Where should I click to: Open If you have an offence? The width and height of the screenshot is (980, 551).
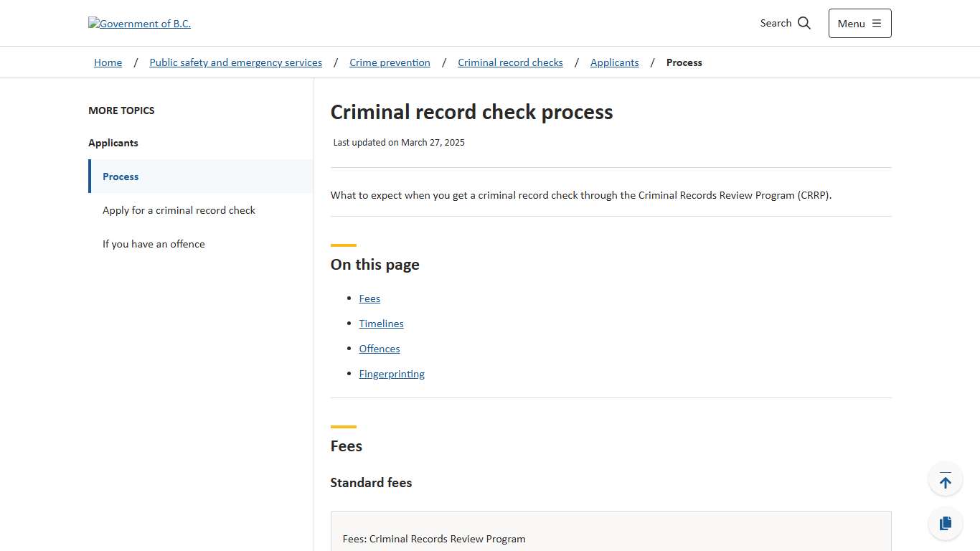coord(154,244)
